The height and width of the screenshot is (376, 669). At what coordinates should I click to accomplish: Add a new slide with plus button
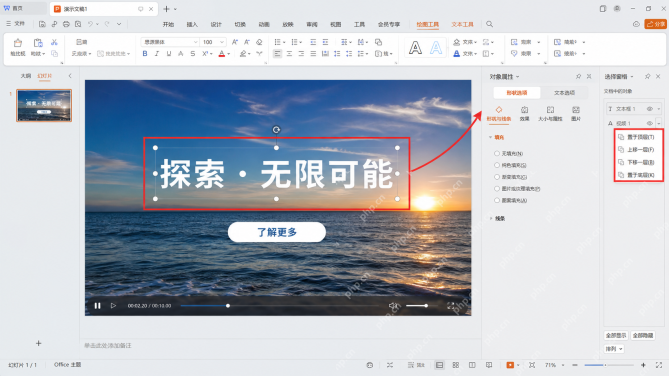coord(38,343)
